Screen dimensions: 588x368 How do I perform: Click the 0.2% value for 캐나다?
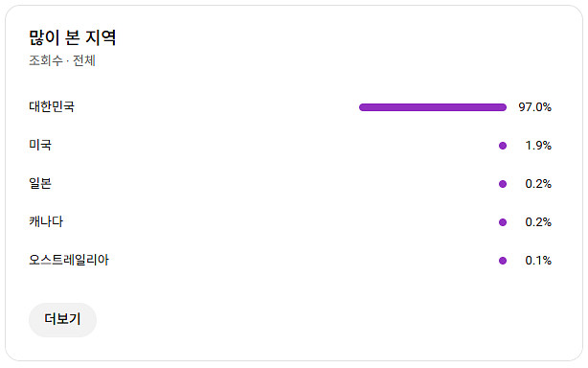(538, 222)
